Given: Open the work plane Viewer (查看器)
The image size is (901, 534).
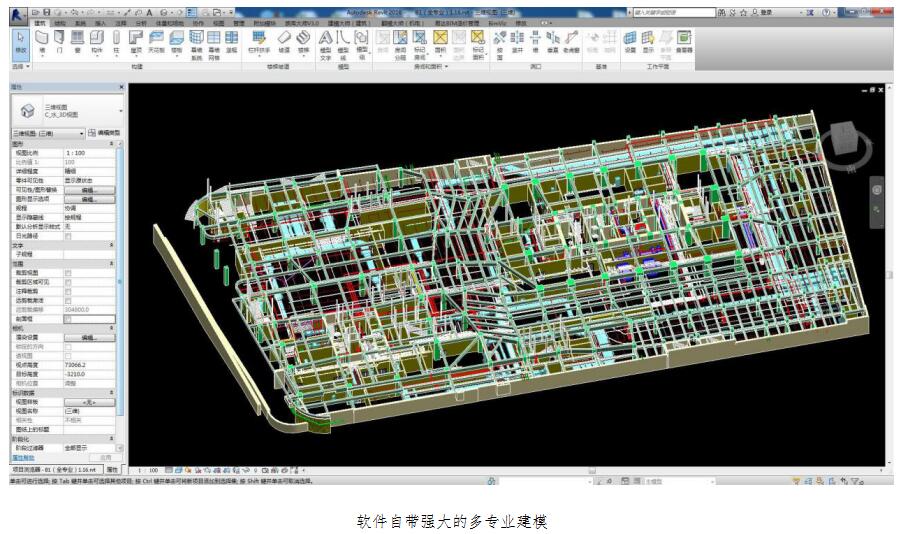Looking at the screenshot, I should [x=684, y=43].
